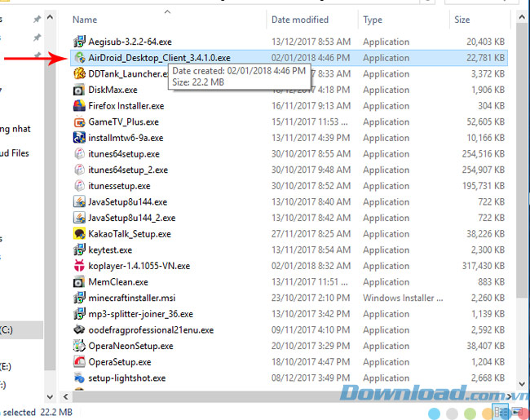Select koplayer-1.4.1055-VN.exe file name
This screenshot has height=420, width=530.
coord(139,266)
